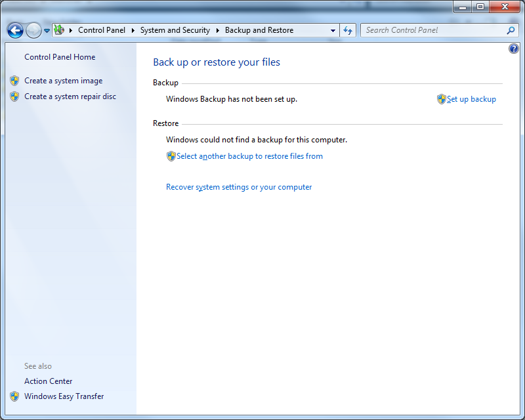The height and width of the screenshot is (420, 525).
Task: Open the address bar history dropdown
Action: coord(333,30)
